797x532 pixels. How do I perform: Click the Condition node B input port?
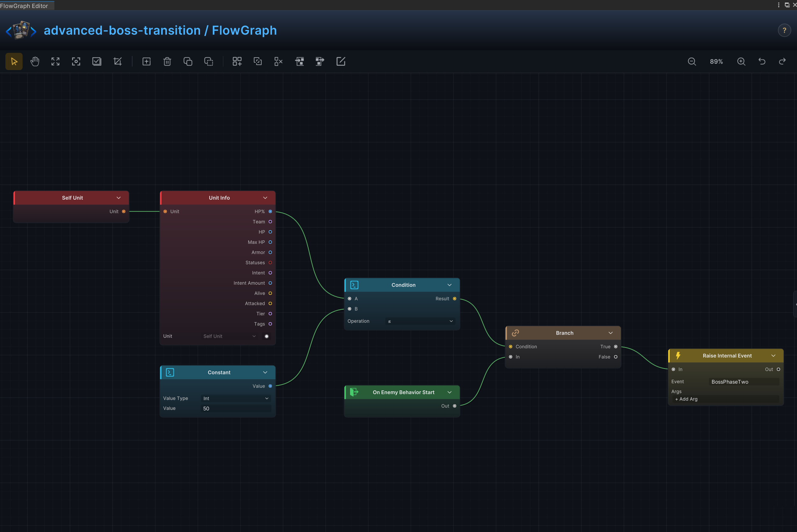click(349, 309)
